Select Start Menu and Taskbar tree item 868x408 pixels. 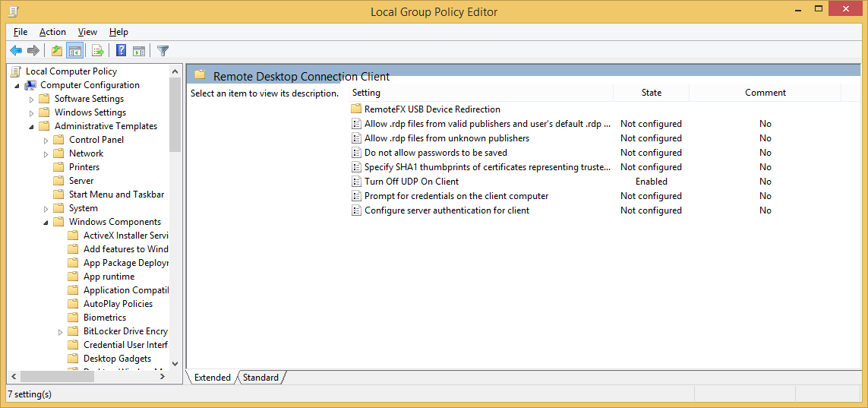(116, 195)
